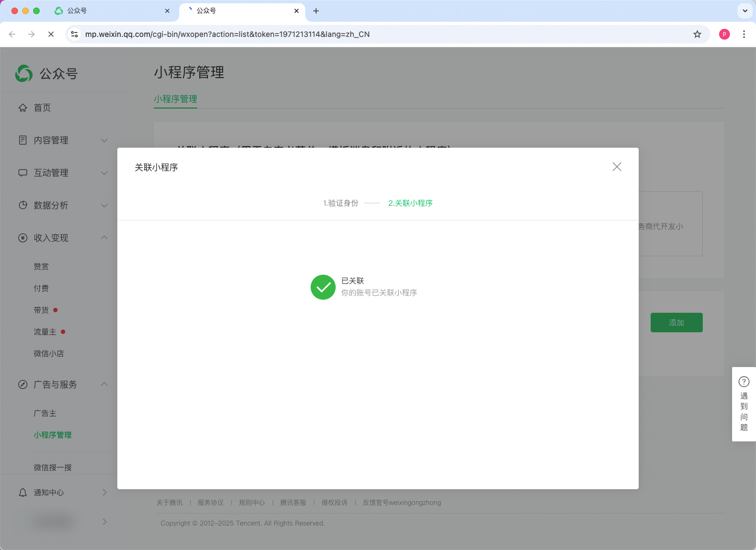Open 微信小店 in the sidebar
Image resolution: width=756 pixels, height=550 pixels.
click(x=49, y=353)
